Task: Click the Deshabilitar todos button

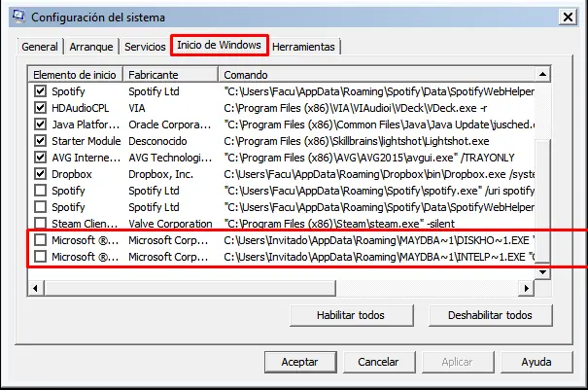Action: click(x=490, y=315)
